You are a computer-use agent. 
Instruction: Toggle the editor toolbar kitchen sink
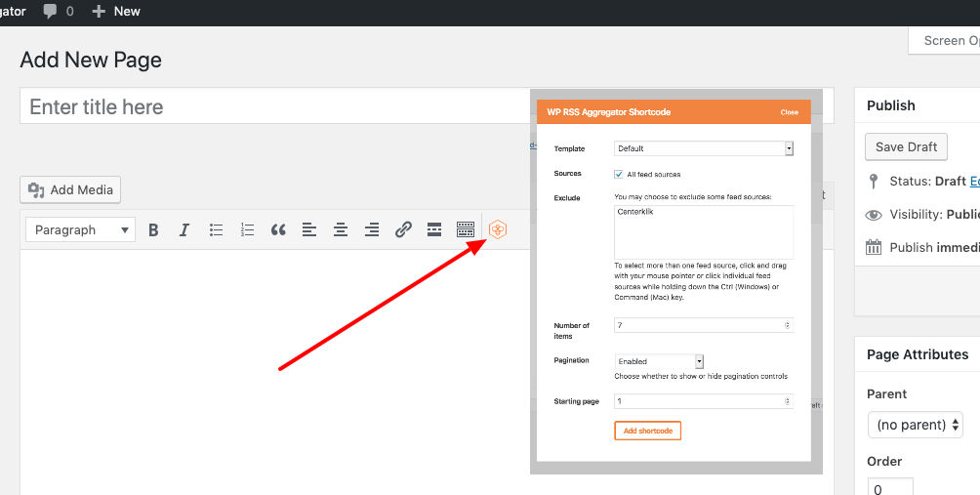coord(466,230)
